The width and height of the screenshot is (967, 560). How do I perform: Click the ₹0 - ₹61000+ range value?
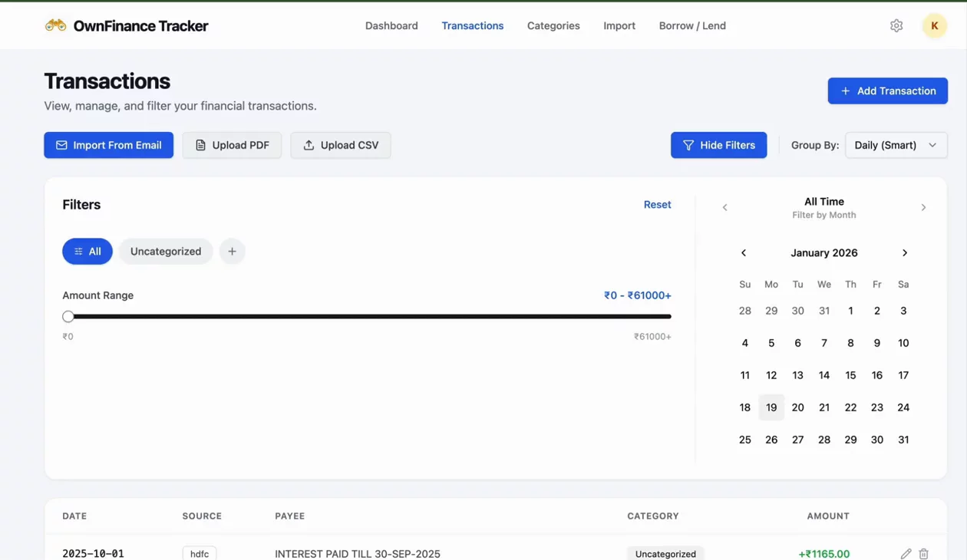click(638, 295)
